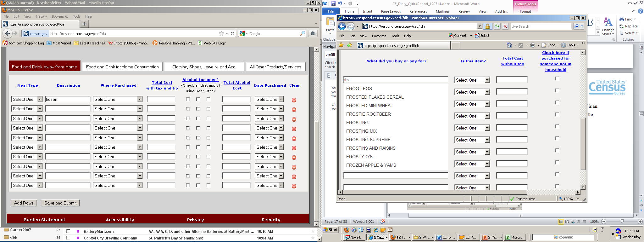Tick the Wine checkbox in the first row

188,99
